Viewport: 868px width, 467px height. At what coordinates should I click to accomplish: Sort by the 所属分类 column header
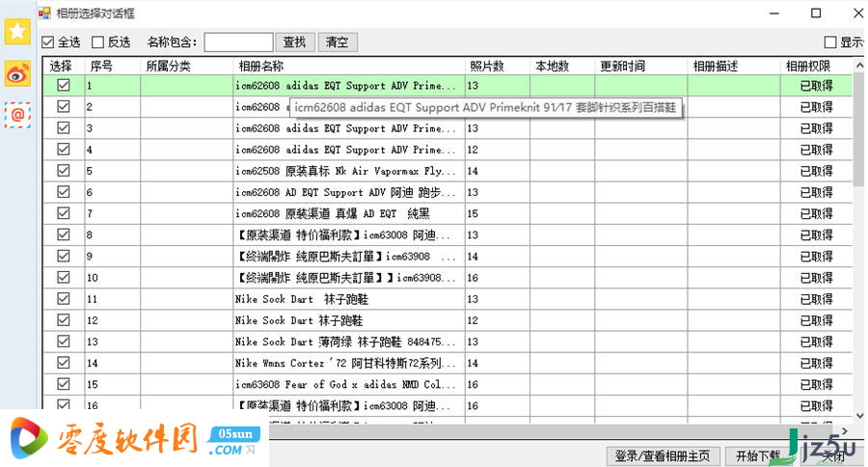(186, 66)
